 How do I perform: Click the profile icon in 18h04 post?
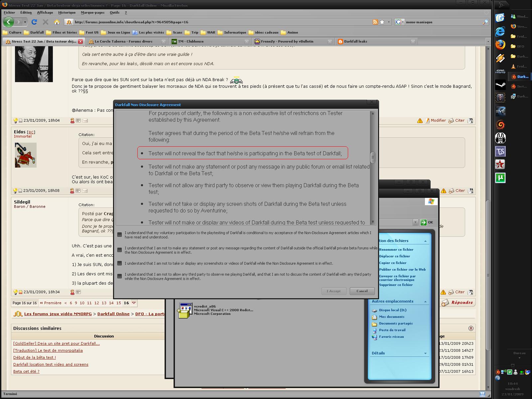tap(72, 121)
